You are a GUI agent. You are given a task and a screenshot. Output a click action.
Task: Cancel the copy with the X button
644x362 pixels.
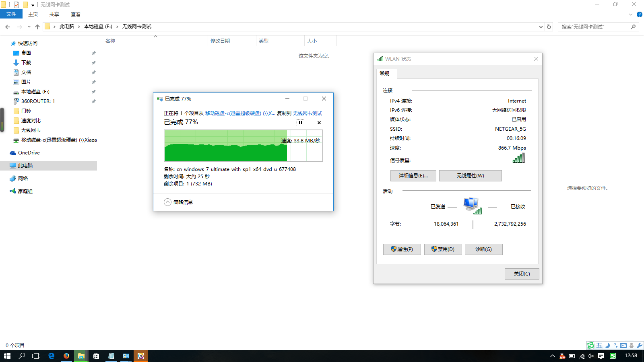[319, 123]
